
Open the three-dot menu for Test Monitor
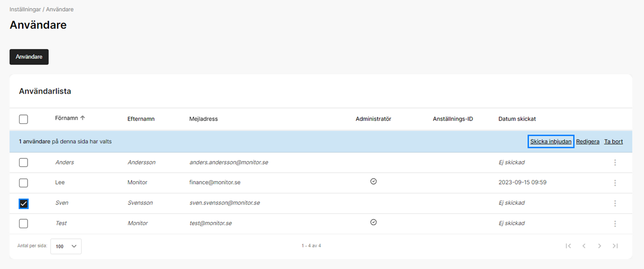coord(615,223)
